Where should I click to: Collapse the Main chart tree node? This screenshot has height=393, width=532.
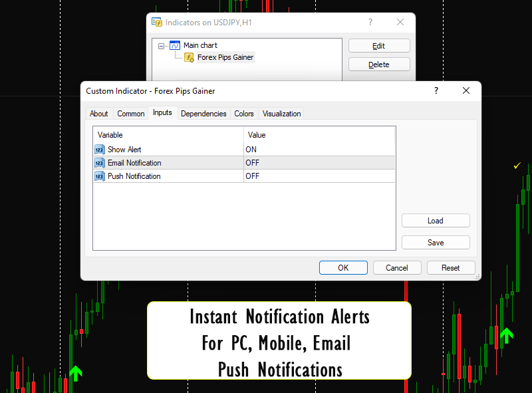162,46
